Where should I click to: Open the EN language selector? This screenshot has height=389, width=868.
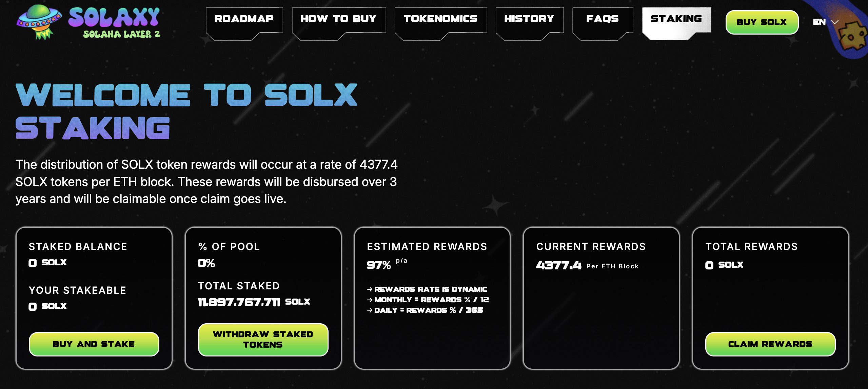coord(820,22)
